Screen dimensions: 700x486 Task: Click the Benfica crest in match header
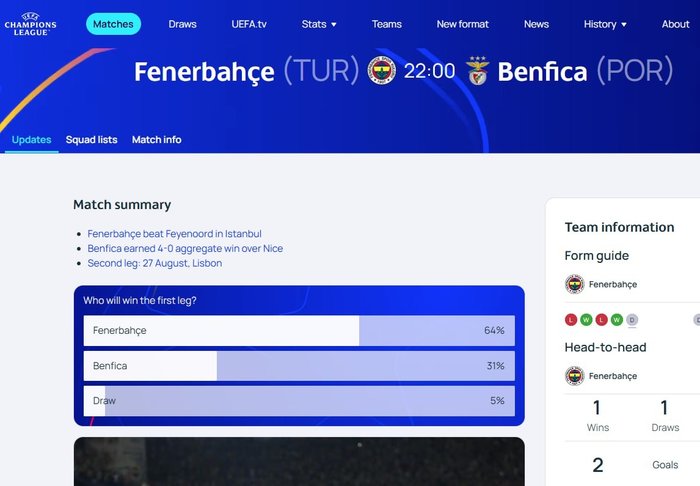[x=477, y=71]
